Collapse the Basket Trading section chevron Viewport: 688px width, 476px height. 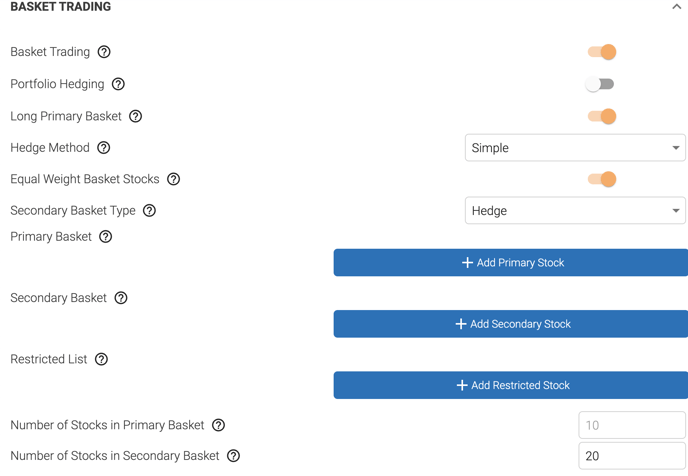pyautogui.click(x=676, y=7)
